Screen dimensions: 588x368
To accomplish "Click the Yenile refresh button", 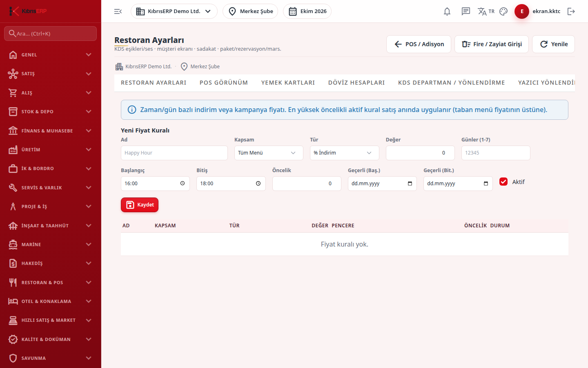I will click(x=553, y=44).
